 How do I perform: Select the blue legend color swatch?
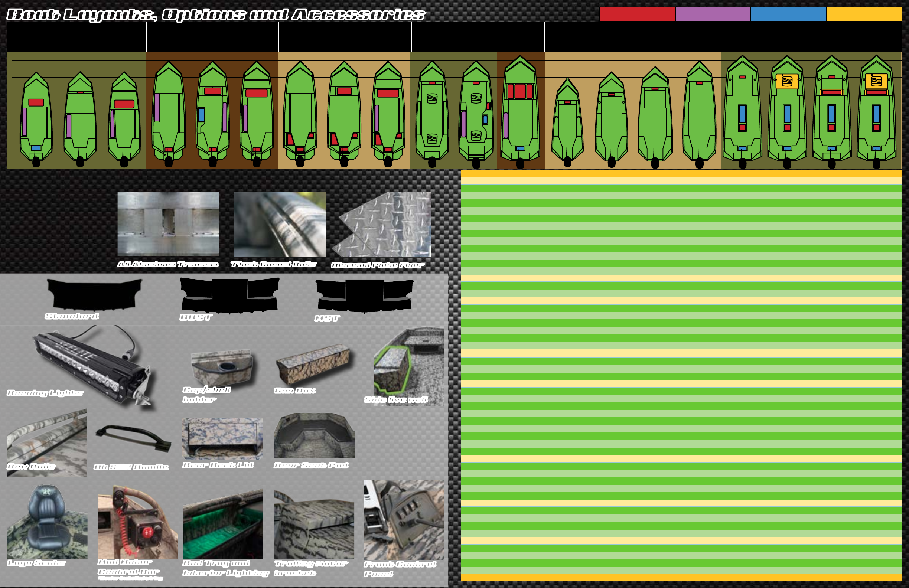pos(788,14)
